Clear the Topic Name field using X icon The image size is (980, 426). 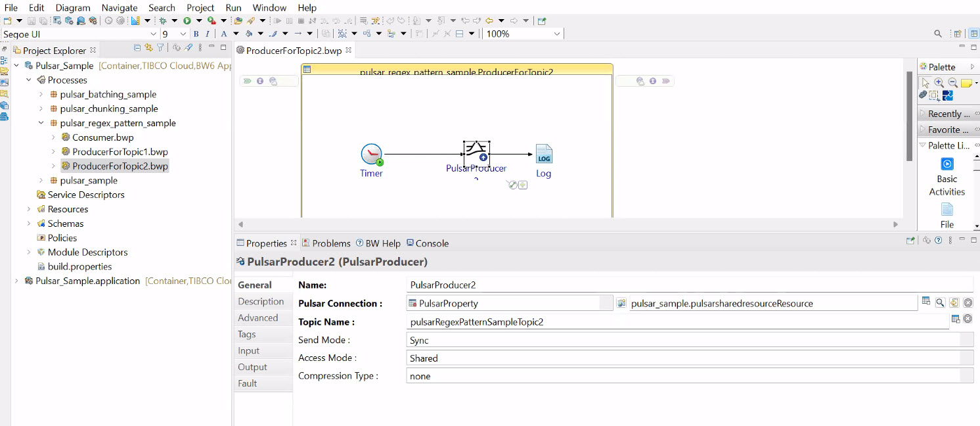point(968,319)
